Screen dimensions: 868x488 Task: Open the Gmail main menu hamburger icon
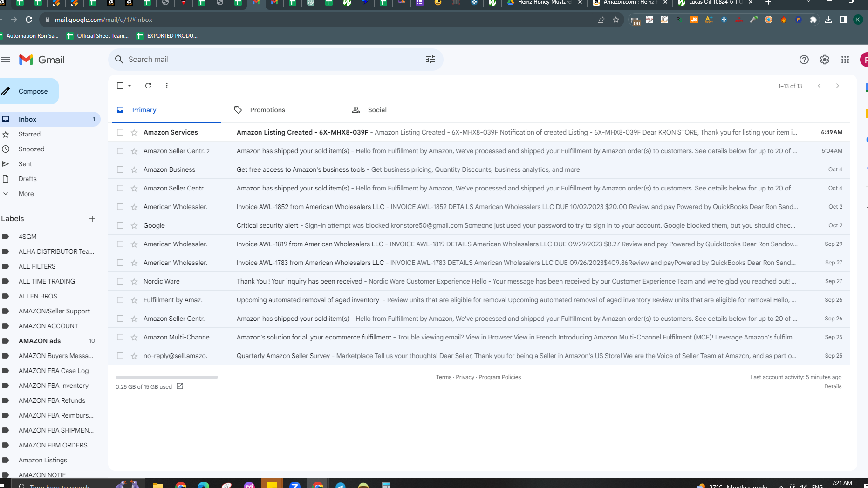(6, 60)
